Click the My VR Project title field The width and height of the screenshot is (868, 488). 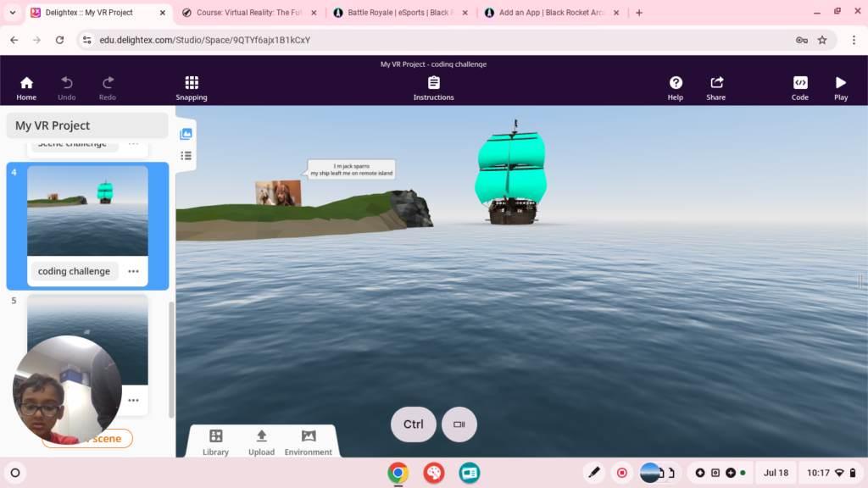87,125
